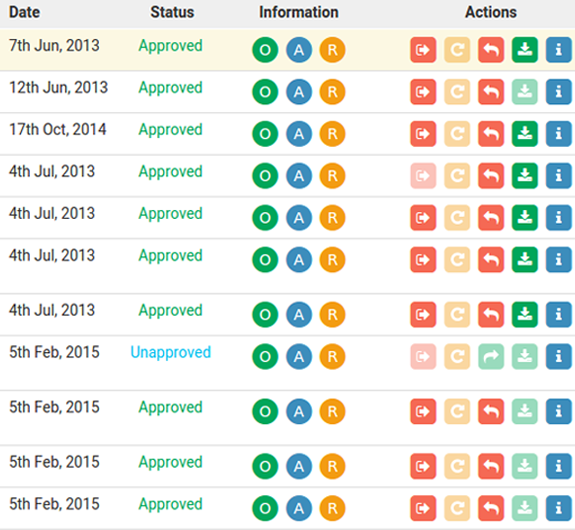
Task: Click the refresh icon in the Unapproved row
Action: [x=457, y=356]
